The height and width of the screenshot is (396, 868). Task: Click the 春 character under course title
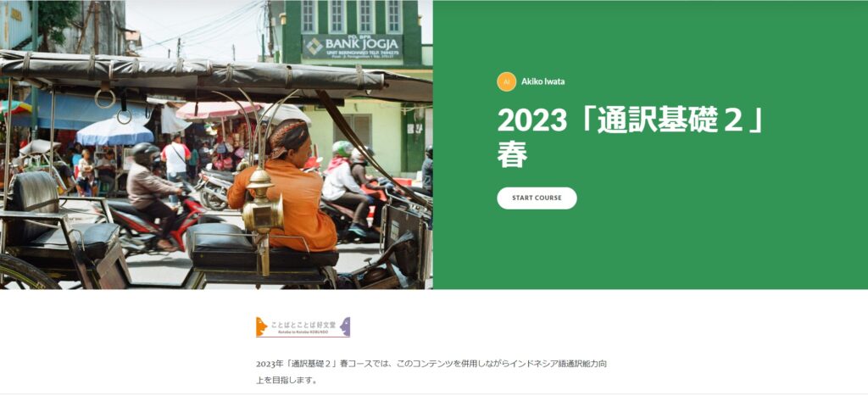[x=512, y=154]
